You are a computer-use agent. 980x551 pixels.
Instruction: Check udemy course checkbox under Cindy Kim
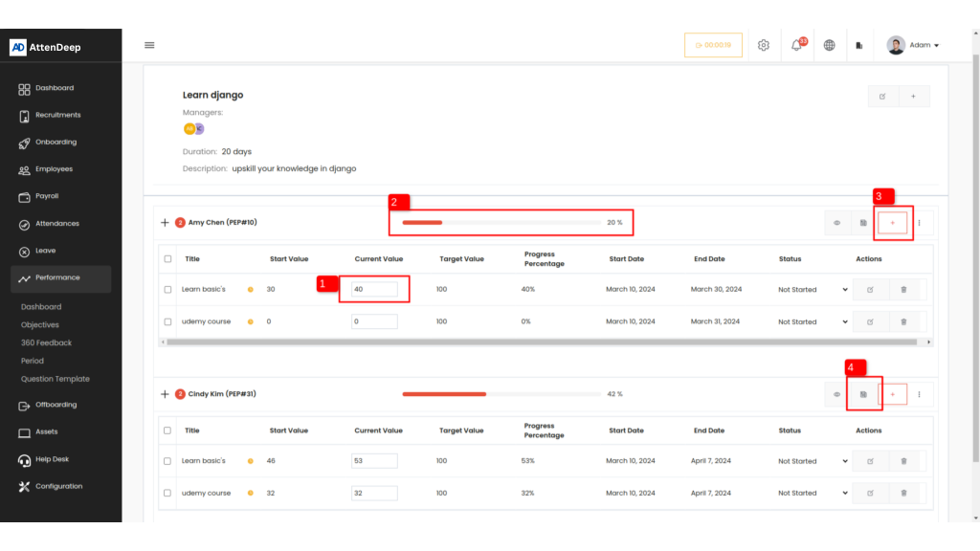pos(167,494)
